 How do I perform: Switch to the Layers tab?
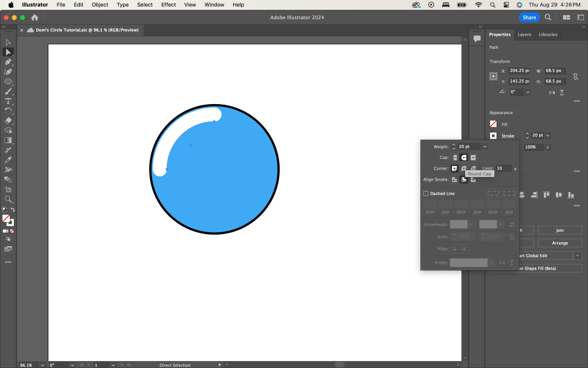pos(524,34)
